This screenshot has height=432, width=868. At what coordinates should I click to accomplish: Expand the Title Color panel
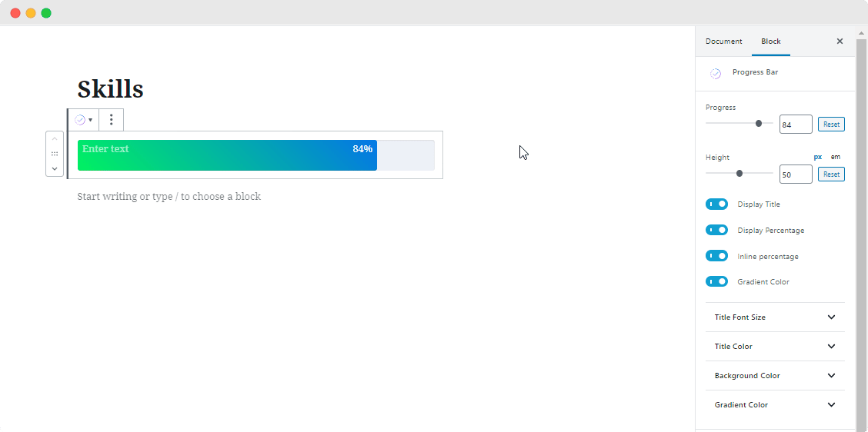(775, 346)
